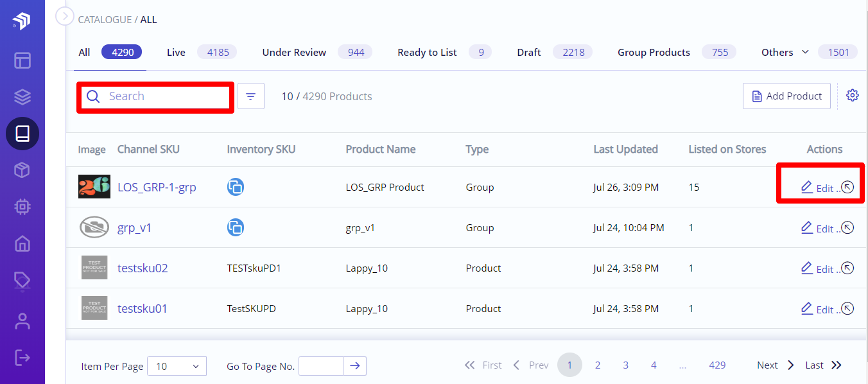
Task: Click TESTskuPD1 inventory SKU cell
Action: 254,268
